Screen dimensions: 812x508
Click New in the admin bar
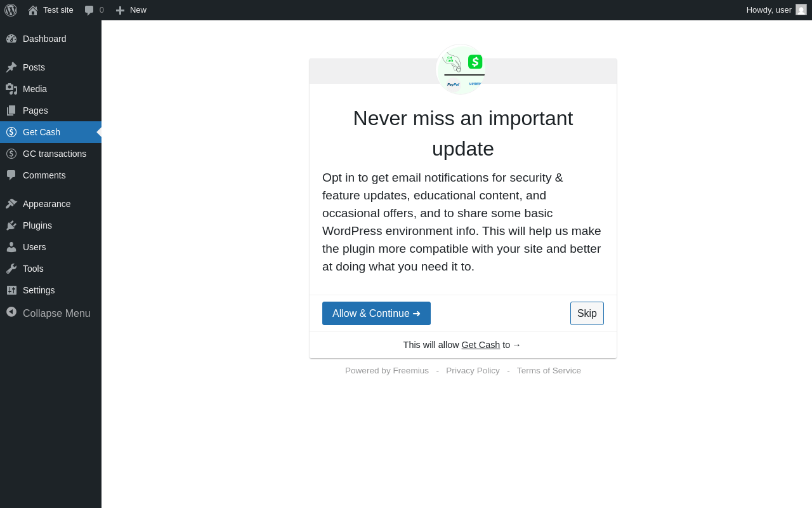(x=138, y=10)
